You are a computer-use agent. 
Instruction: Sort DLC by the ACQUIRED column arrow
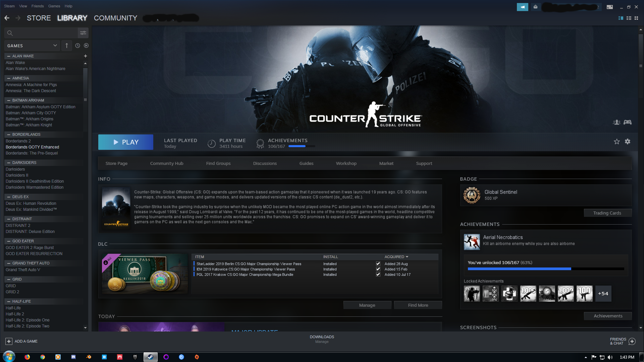click(x=407, y=257)
